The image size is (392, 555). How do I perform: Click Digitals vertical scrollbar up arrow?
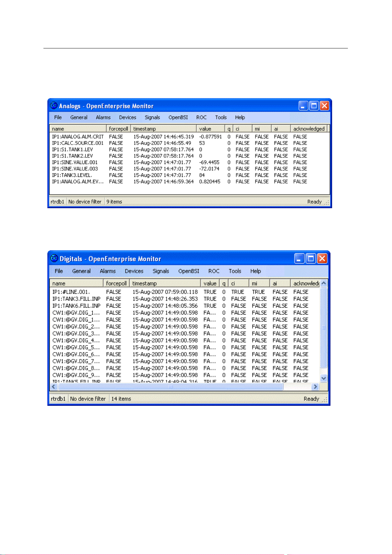coord(324,283)
